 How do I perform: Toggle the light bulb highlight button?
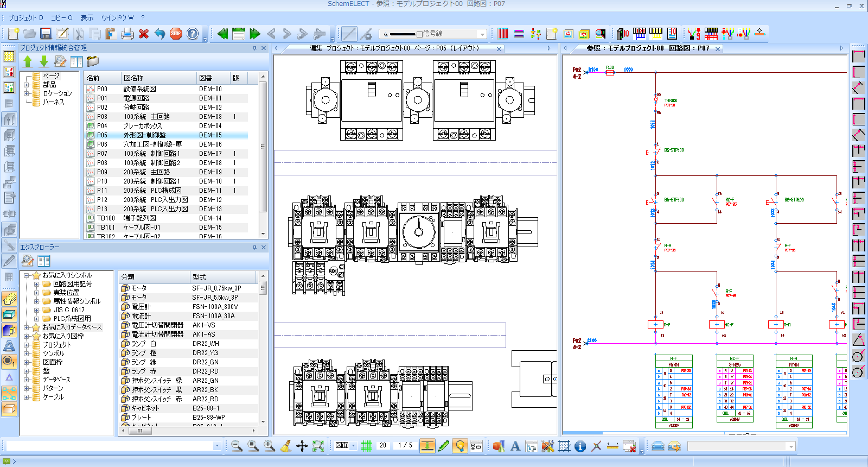click(x=460, y=446)
